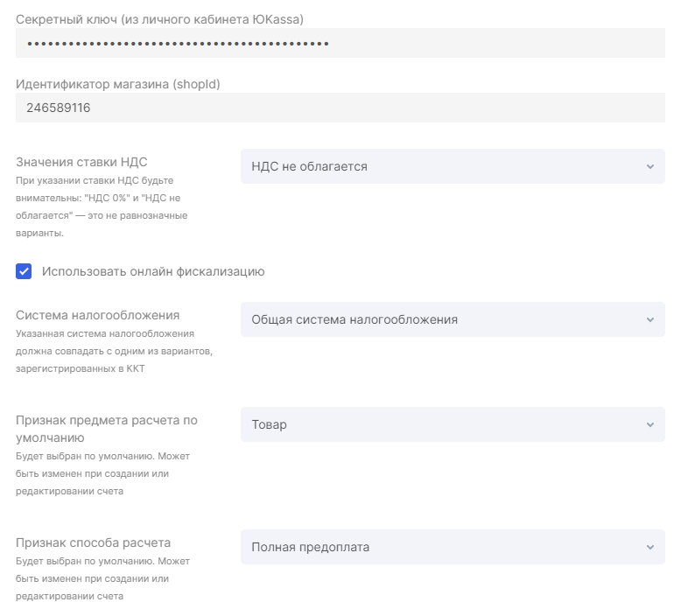The height and width of the screenshot is (616, 681).
Task: Open the Полная предоплата dropdown
Action: click(x=453, y=547)
